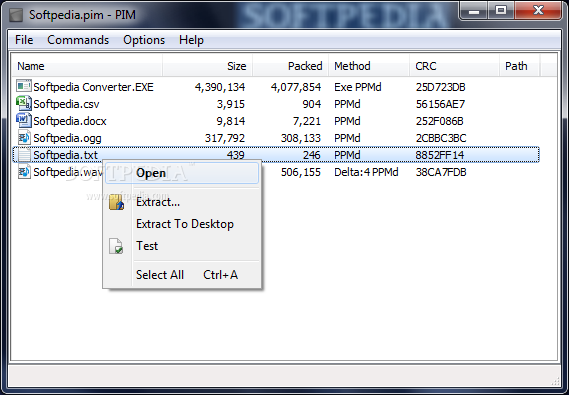The image size is (569, 395).
Task: Click the Softpedia.pim - PIM window title
Action: 82,15
